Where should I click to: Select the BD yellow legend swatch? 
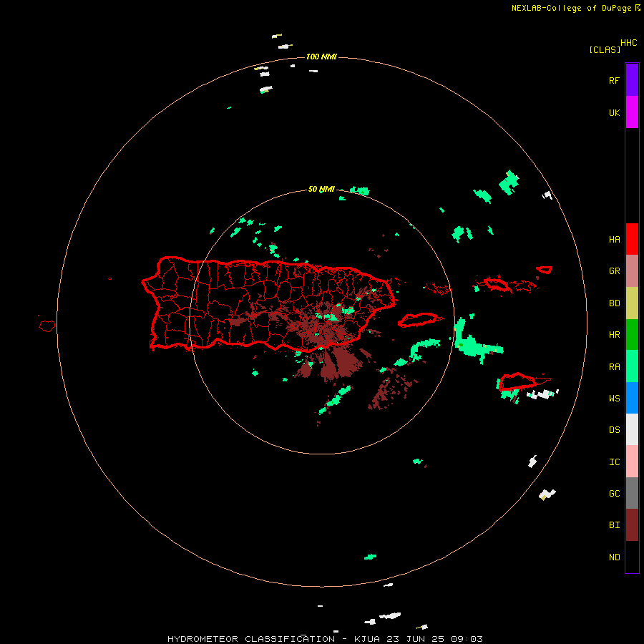pos(632,303)
